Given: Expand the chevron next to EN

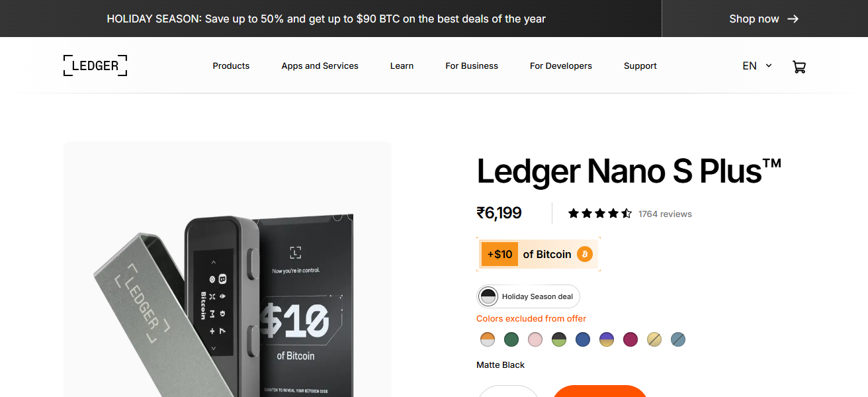Looking at the screenshot, I should (x=767, y=66).
